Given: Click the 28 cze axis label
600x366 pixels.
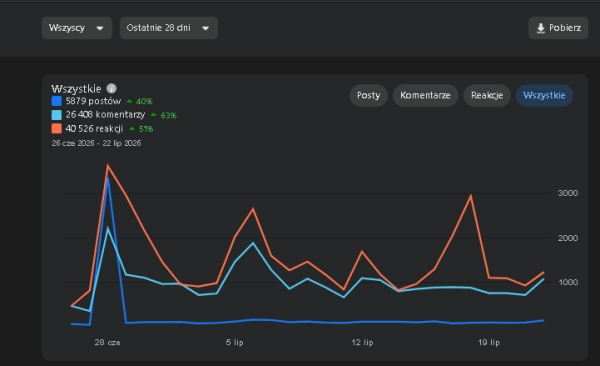Looking at the screenshot, I should coord(108,342).
